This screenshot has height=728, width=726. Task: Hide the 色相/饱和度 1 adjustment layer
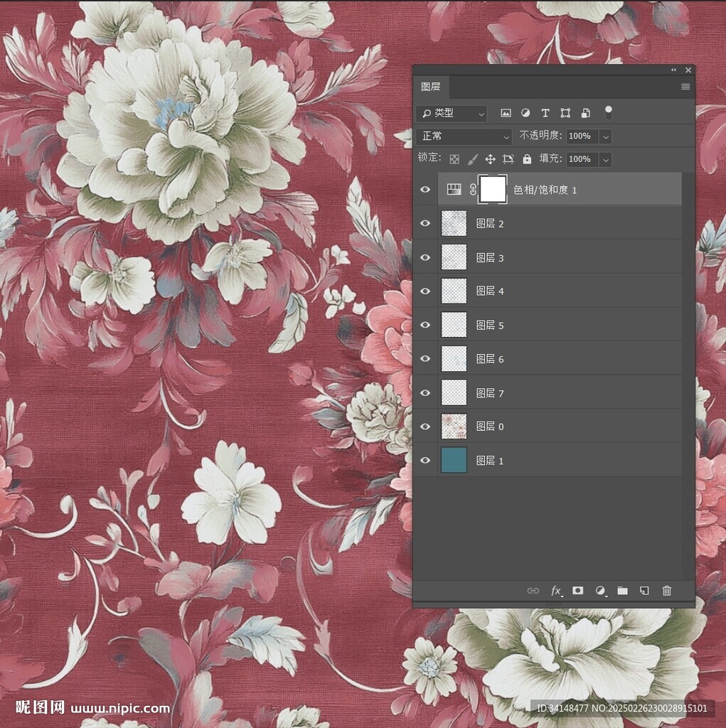click(x=425, y=190)
